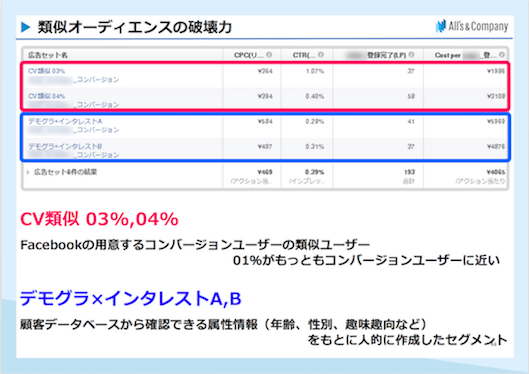The height and width of the screenshot is (374, 529).
Task: Open the デモグラ×インタレストA ad set link
Action: [x=65, y=121]
